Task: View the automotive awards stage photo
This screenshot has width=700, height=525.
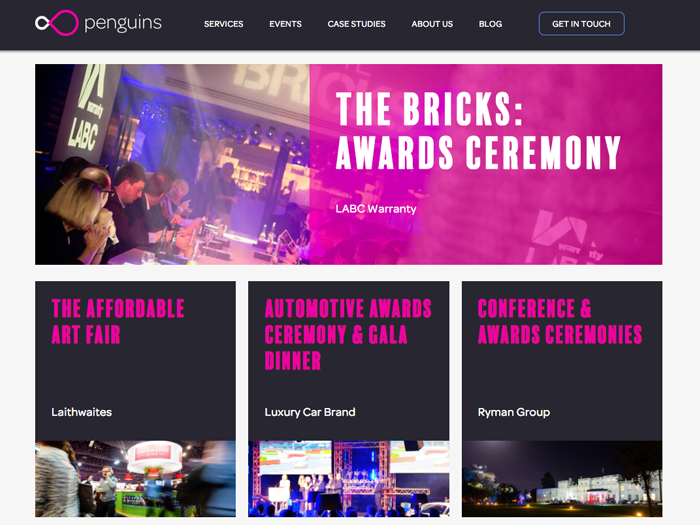Action: (x=349, y=479)
